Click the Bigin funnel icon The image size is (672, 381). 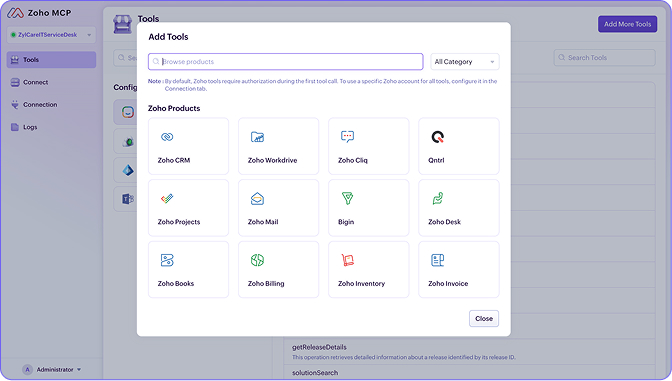pyautogui.click(x=347, y=198)
